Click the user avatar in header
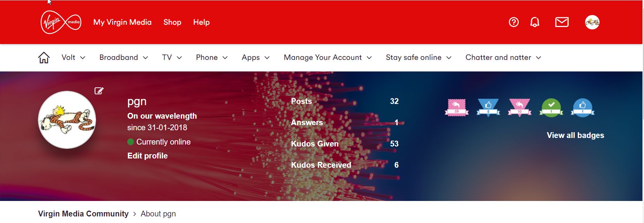The height and width of the screenshot is (223, 644). (x=592, y=22)
